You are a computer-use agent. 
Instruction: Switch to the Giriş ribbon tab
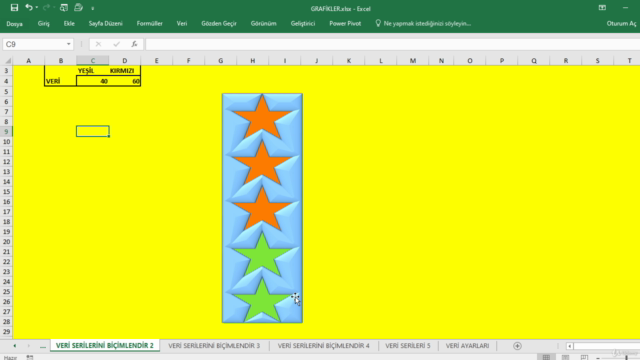coord(43,24)
